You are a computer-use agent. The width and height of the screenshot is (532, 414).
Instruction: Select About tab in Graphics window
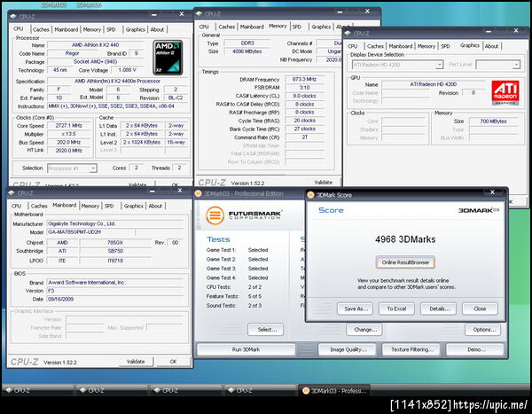pyautogui.click(x=491, y=46)
